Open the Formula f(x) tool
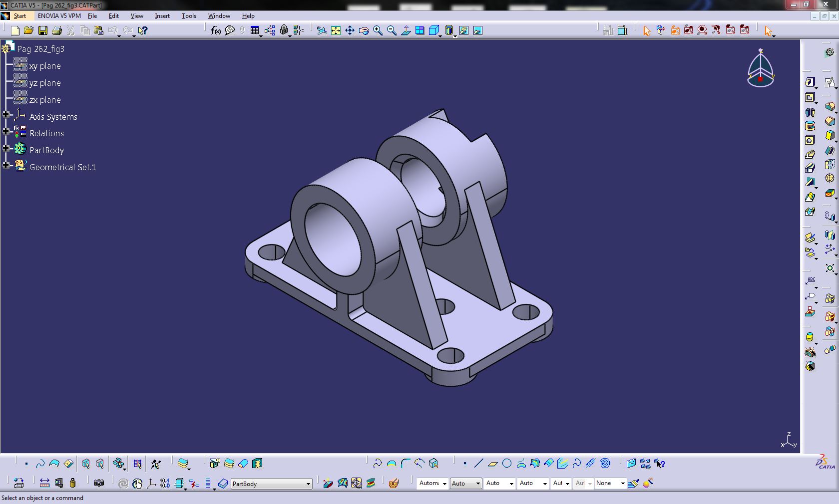 216,30
